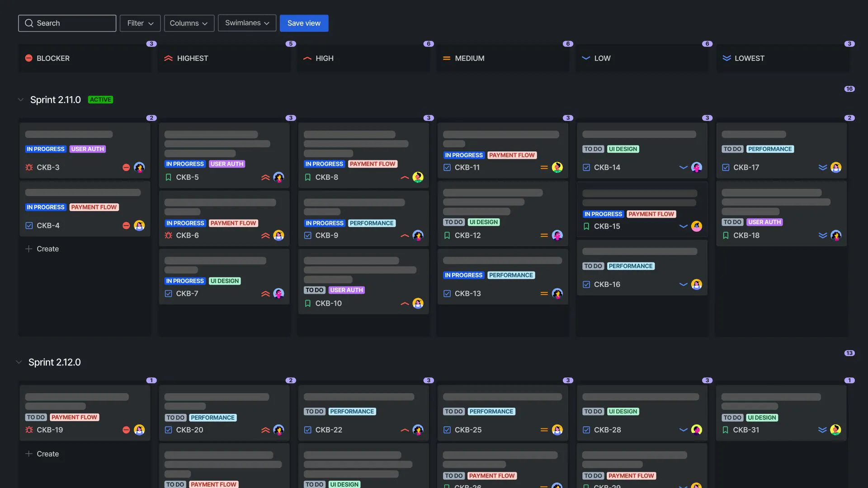Click the task checkbox icon on CKB-4
Screen dimensions: 868x488
pos(29,225)
